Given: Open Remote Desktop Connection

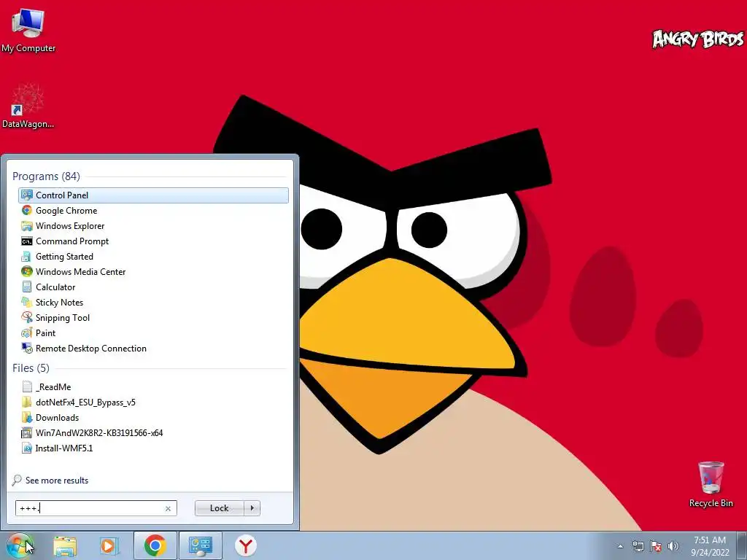Looking at the screenshot, I should tap(153, 348).
